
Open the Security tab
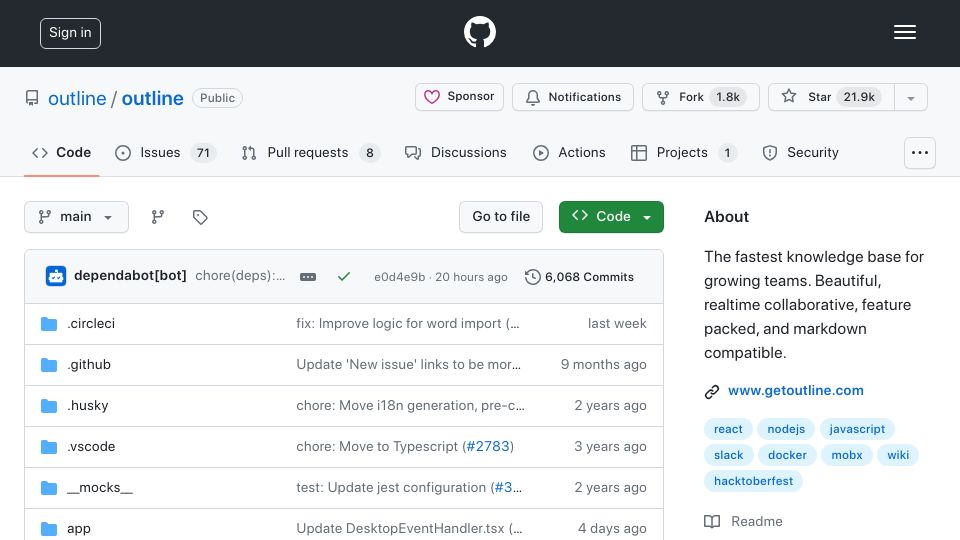tap(800, 152)
